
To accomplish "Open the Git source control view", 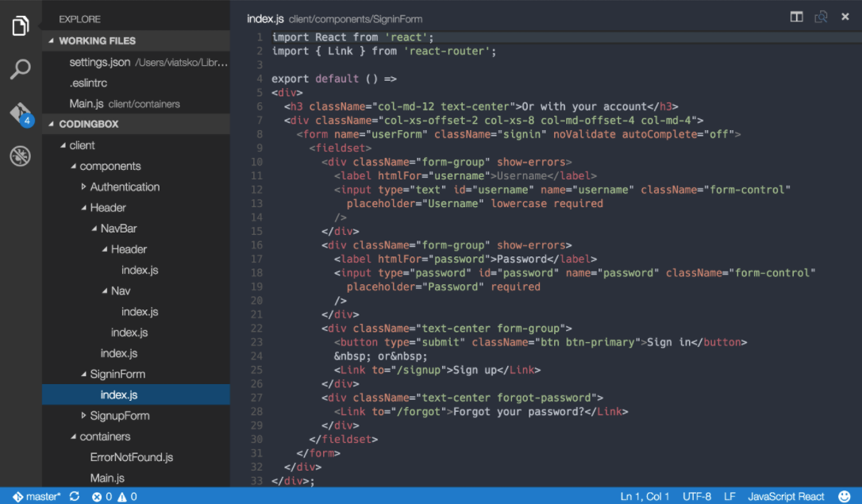I will tap(21, 114).
